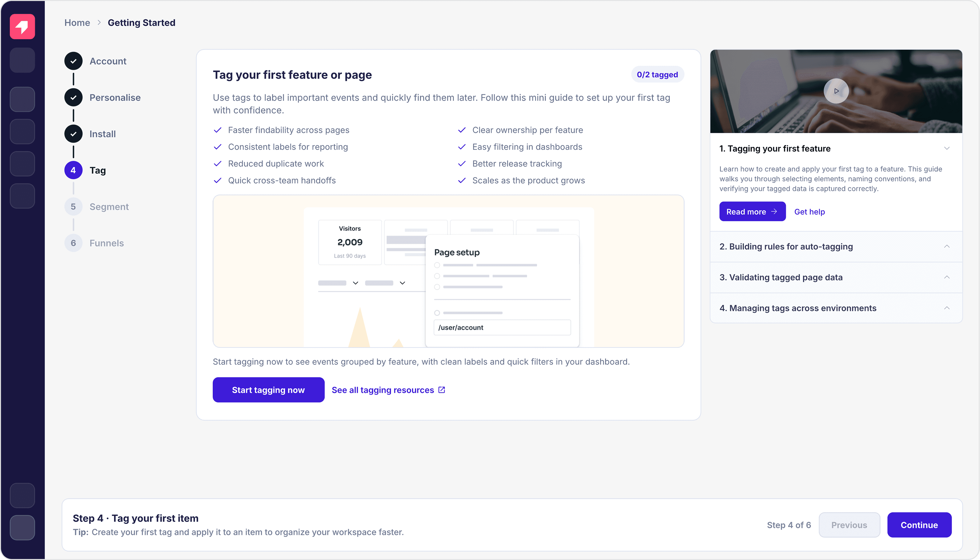The width and height of the screenshot is (980, 560).
Task: Click the Start tagging now button
Action: click(x=268, y=390)
